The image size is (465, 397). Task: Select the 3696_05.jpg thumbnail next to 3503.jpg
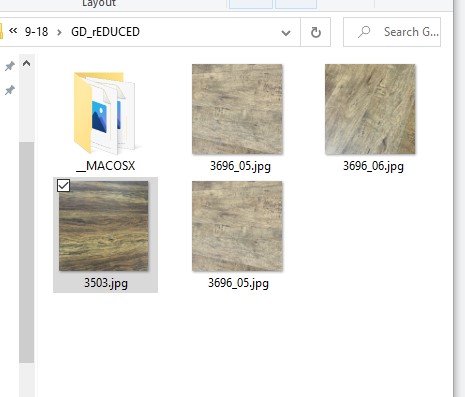(237, 226)
